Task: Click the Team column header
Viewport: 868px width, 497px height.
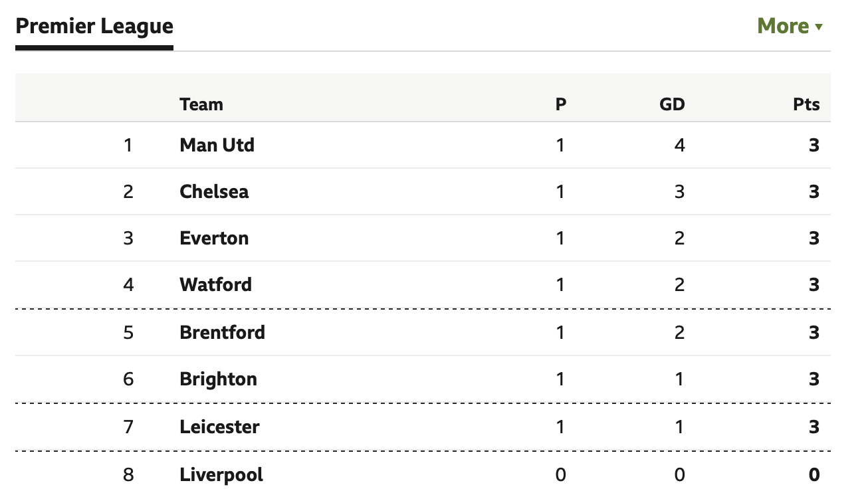Action: pos(201,104)
